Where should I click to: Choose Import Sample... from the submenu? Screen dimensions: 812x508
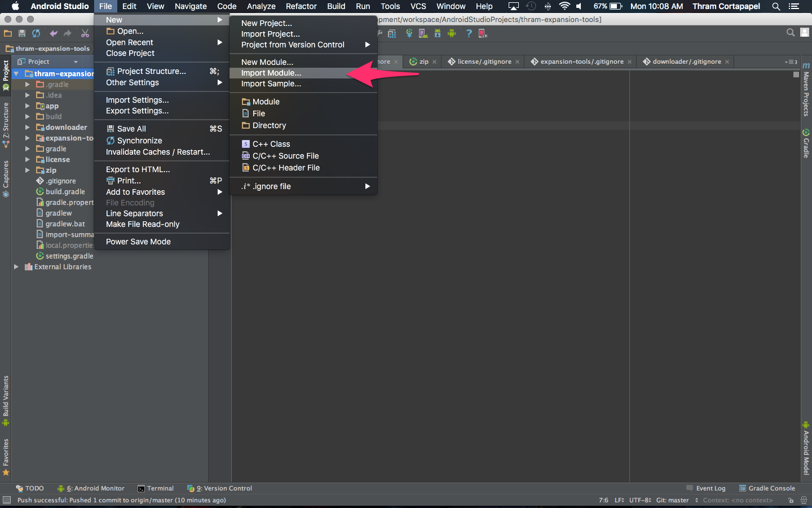pyautogui.click(x=303, y=84)
